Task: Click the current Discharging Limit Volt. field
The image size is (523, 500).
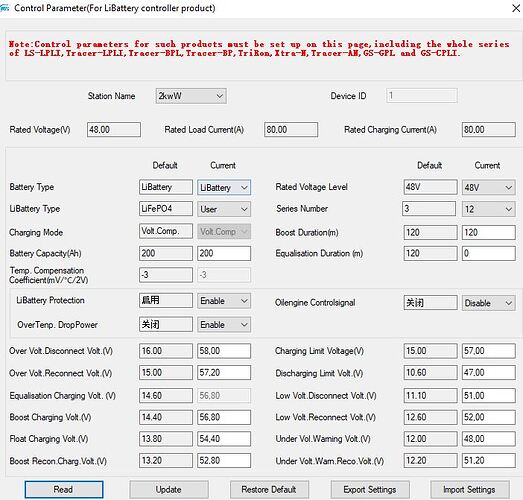Action: (x=489, y=372)
